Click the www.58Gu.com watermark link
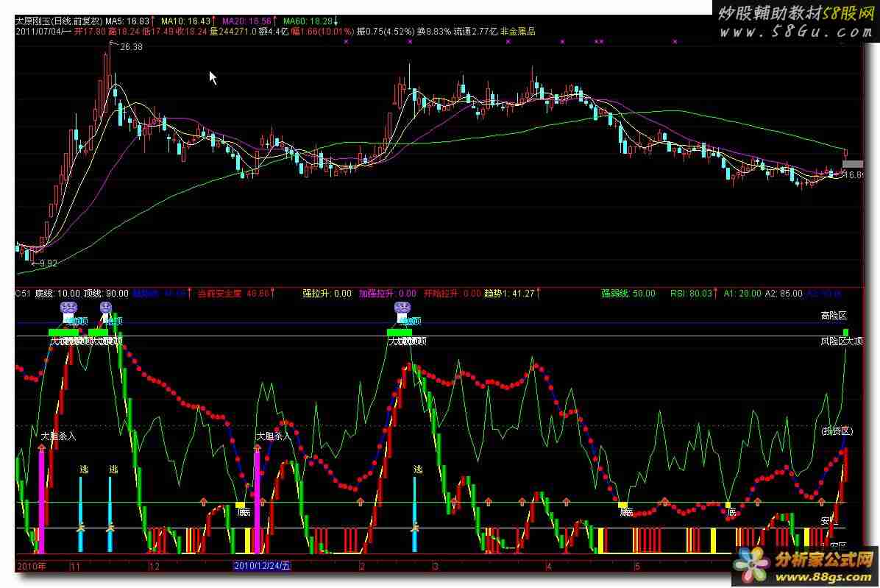This screenshot has height=588, width=880. [795, 32]
